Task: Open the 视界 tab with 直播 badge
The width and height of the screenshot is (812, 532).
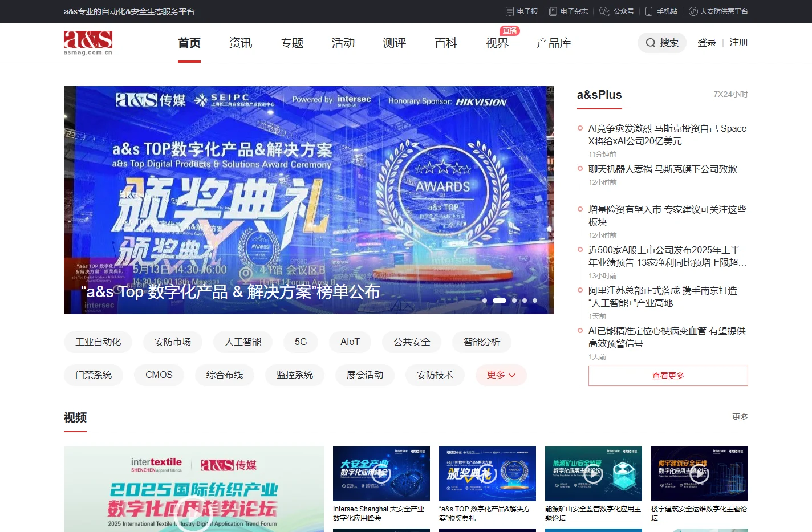Action: pyautogui.click(x=497, y=43)
